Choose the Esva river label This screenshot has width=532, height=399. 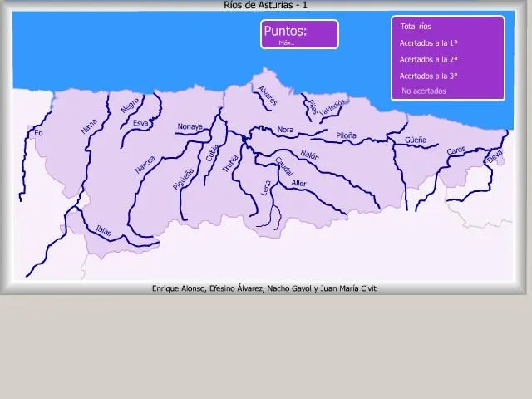140,123
